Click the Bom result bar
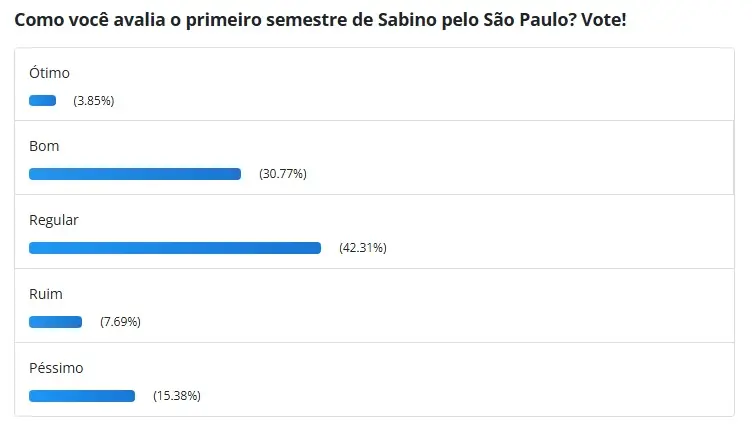The height and width of the screenshot is (436, 752). click(135, 174)
